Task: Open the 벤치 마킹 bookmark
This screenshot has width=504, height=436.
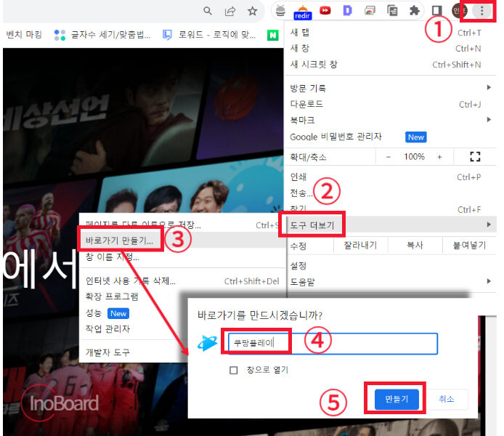Action: pos(24,34)
